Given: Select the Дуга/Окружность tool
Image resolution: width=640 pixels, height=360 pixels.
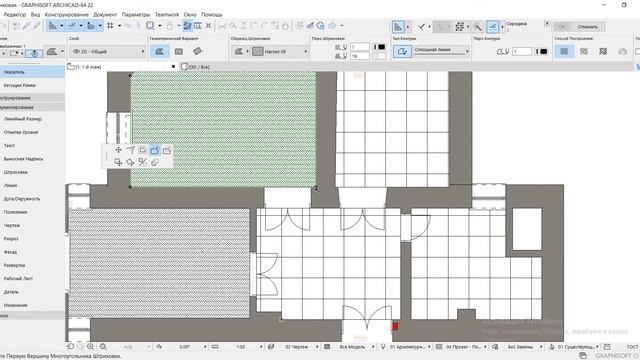Looking at the screenshot, I should point(32,199).
